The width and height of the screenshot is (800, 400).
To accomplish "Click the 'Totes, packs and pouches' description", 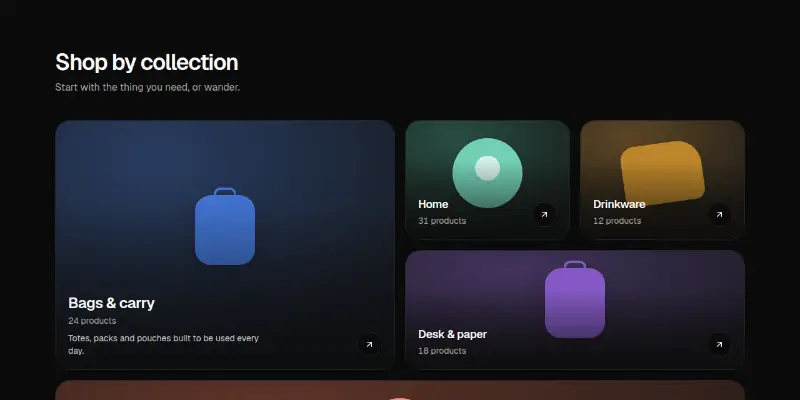I will [x=163, y=344].
